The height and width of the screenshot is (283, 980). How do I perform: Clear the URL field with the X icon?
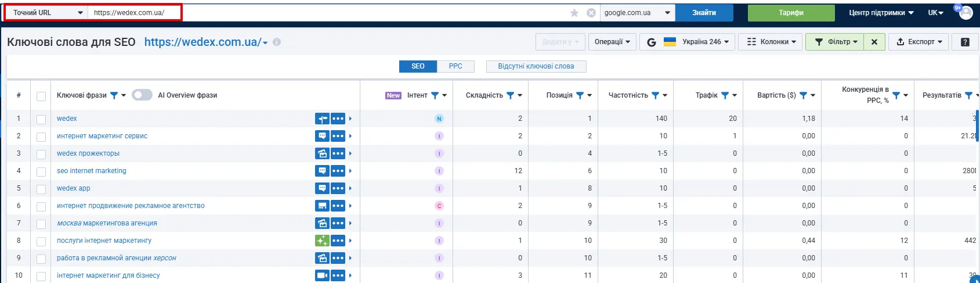click(591, 13)
